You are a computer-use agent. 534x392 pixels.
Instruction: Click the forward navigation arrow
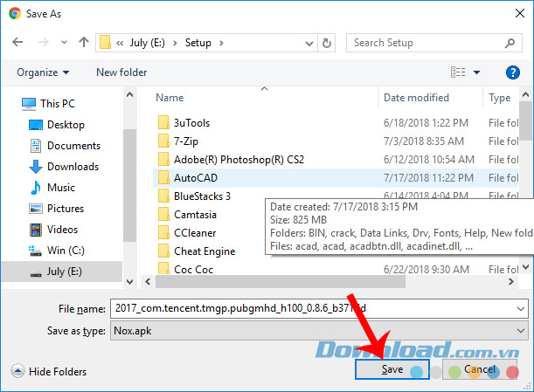pos(43,42)
